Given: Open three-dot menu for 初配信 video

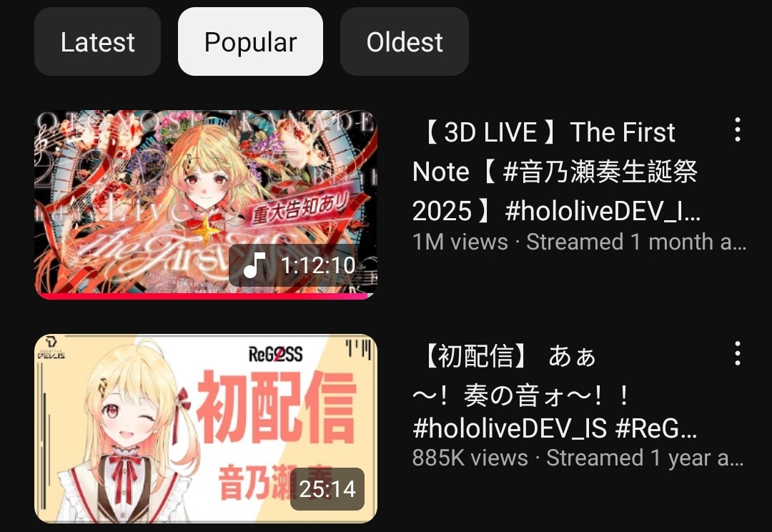Looking at the screenshot, I should coord(737,354).
